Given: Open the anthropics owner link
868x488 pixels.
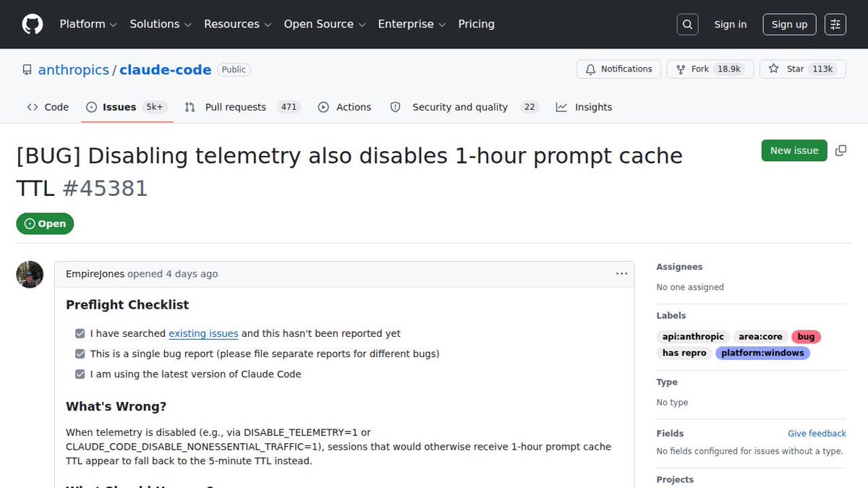Looking at the screenshot, I should 73,70.
